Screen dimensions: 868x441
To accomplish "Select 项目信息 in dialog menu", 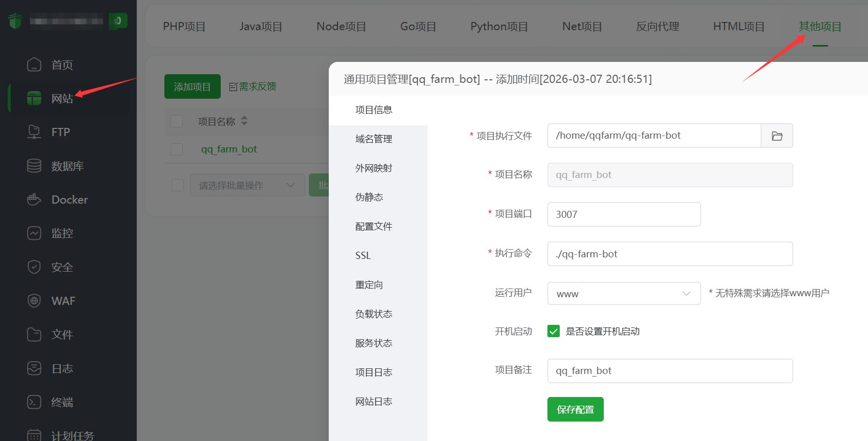I will pos(378,110).
